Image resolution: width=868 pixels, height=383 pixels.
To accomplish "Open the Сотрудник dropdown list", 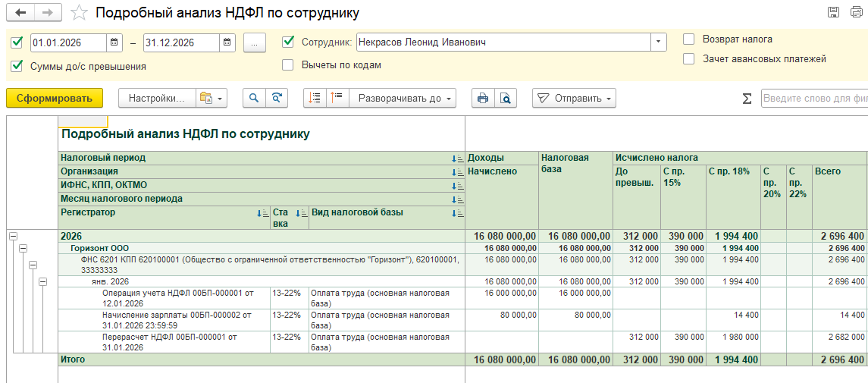I will [658, 42].
